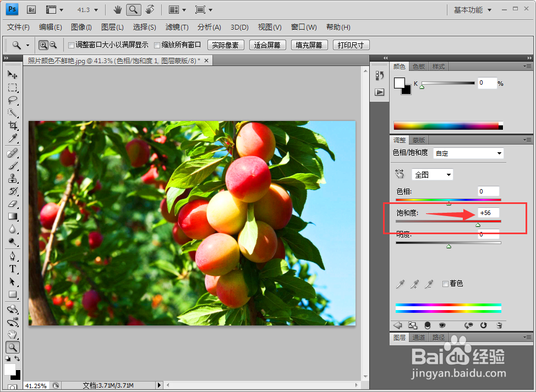The image size is (536, 392).
Task: Select the Lasso tool
Action: click(x=13, y=100)
